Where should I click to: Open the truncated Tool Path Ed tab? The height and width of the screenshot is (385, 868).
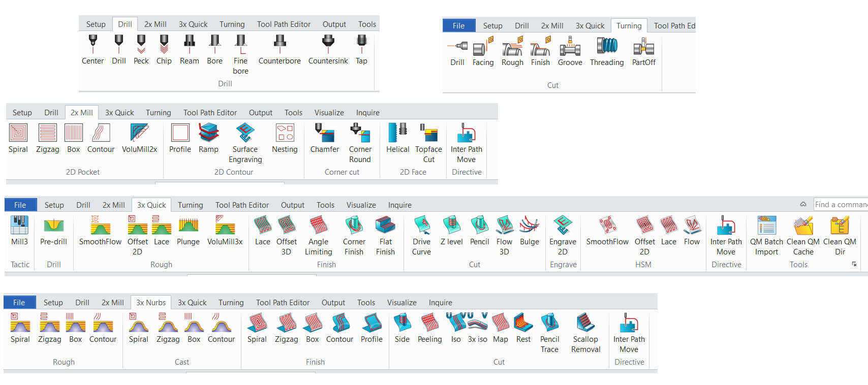(x=674, y=26)
